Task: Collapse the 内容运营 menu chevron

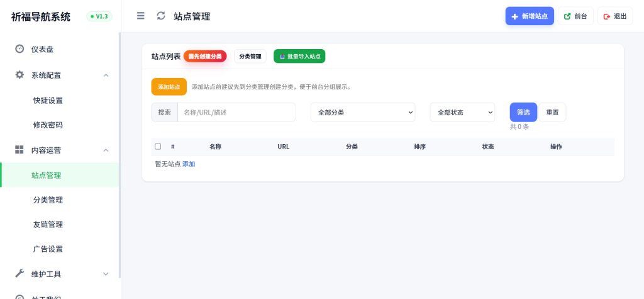Action: pos(106,150)
